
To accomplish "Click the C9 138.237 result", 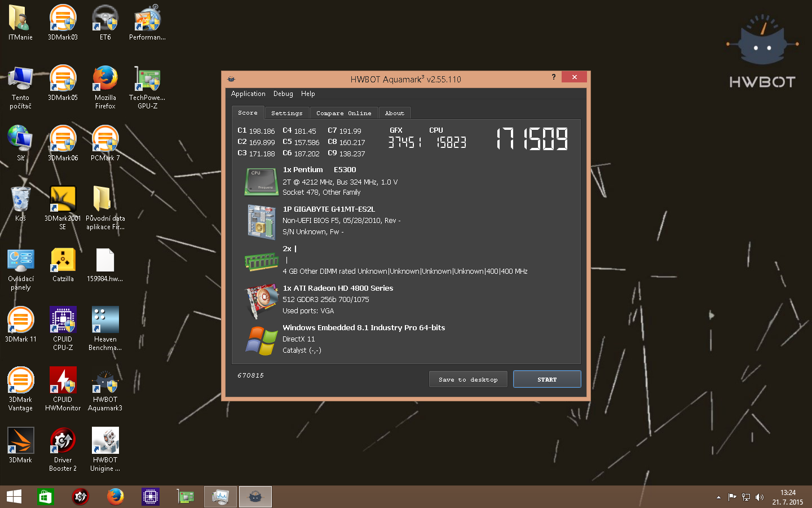I will [x=346, y=154].
